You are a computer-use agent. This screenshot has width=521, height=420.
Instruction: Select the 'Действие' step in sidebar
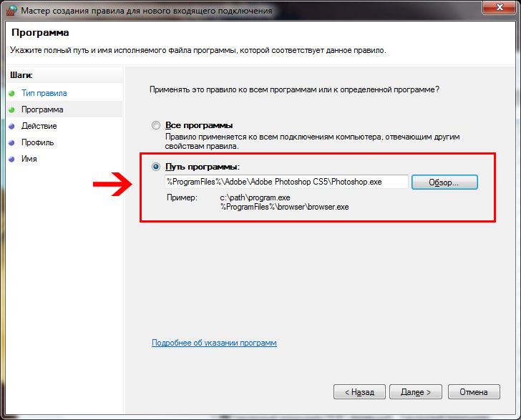coord(39,126)
